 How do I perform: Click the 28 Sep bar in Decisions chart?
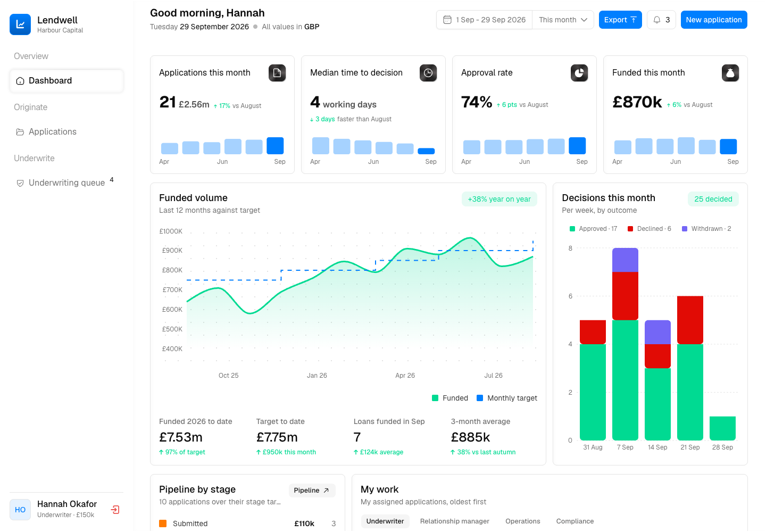pos(722,428)
